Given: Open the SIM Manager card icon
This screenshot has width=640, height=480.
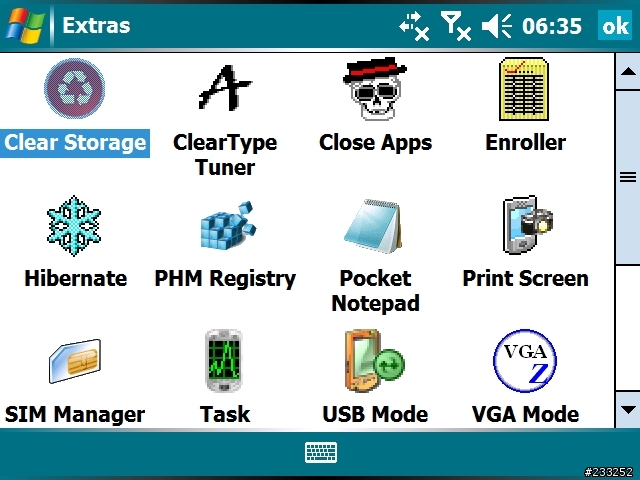Looking at the screenshot, I should (x=75, y=361).
